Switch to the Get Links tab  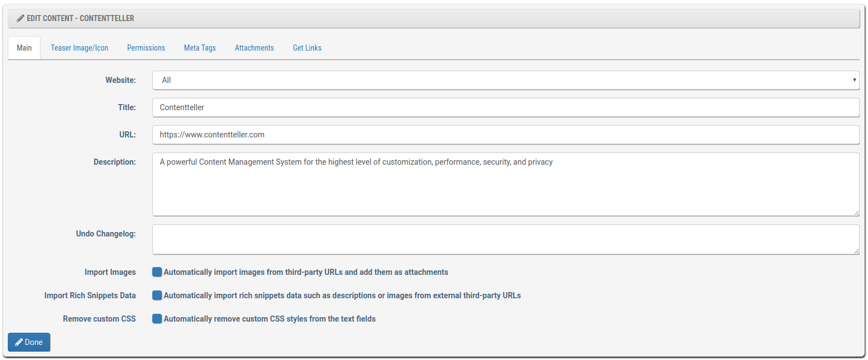click(307, 48)
